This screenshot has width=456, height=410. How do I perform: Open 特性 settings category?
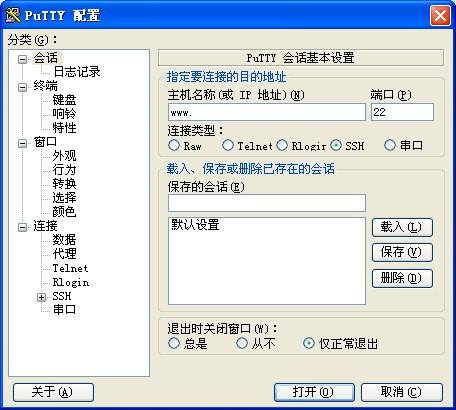coord(64,128)
